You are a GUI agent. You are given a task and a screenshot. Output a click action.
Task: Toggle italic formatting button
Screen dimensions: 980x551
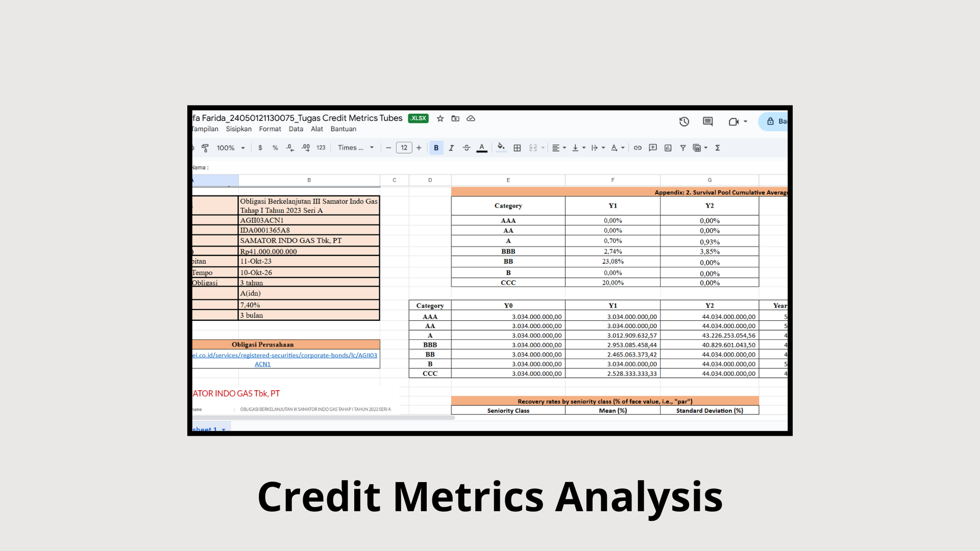click(451, 148)
